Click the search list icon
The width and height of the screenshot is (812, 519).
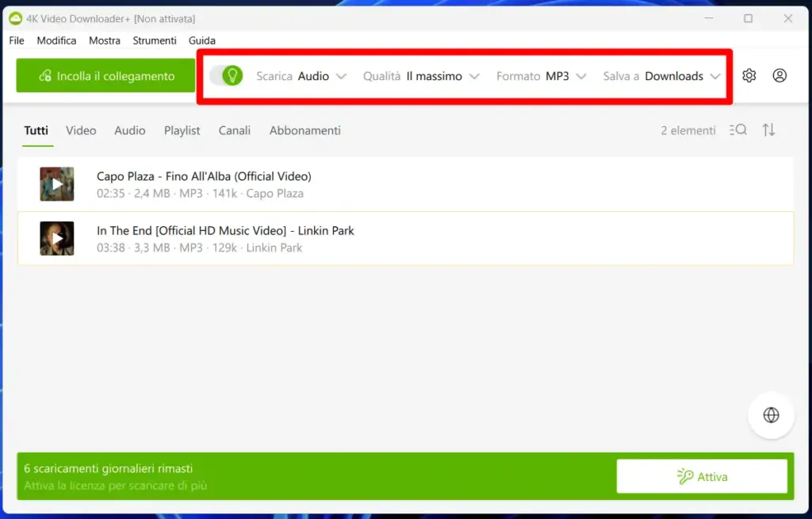[738, 130]
